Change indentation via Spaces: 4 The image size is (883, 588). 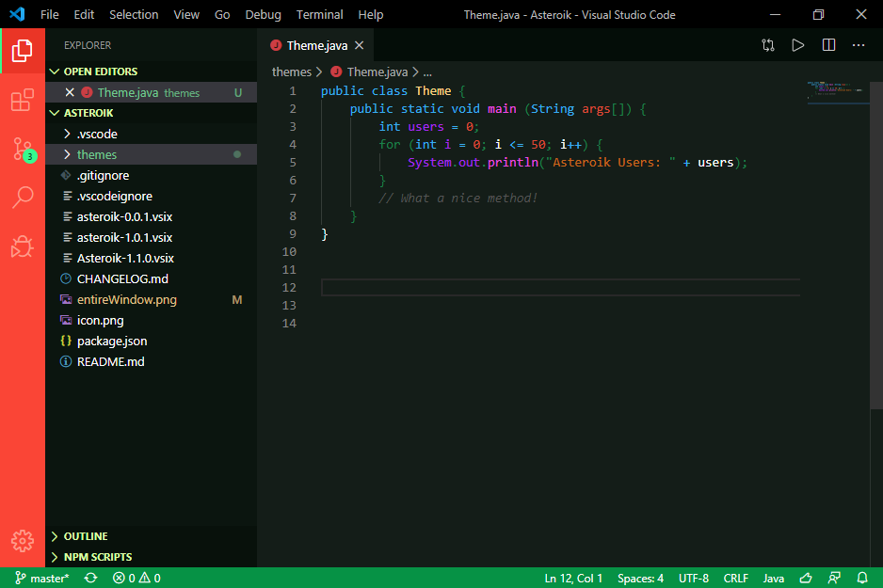pyautogui.click(x=640, y=578)
